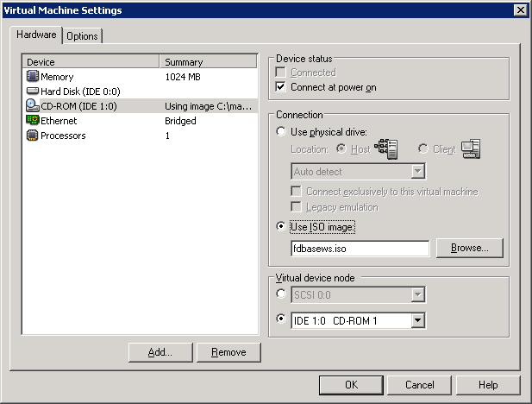Click the Host computer icon
The height and width of the screenshot is (404, 532).
[x=385, y=149]
